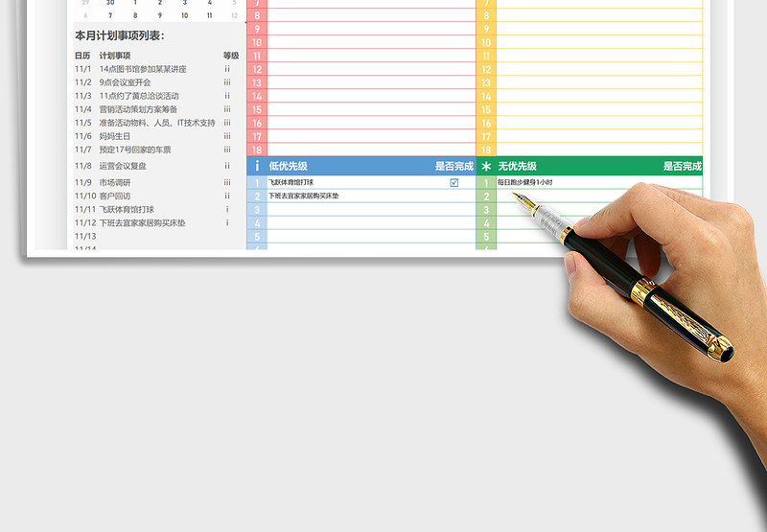767x532 pixels.
Task: Select the 11/1 图书馆讲座 plan entry
Action: point(143,69)
